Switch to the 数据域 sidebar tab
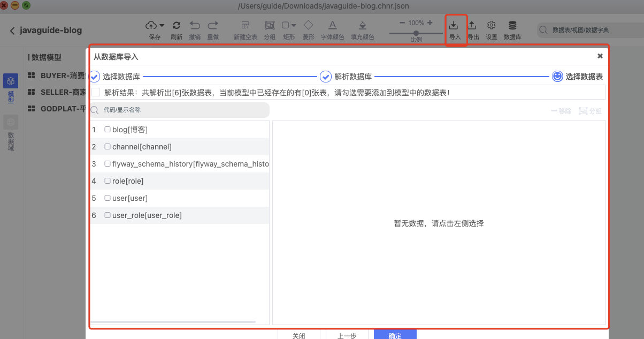The height and width of the screenshot is (339, 644). 11,133
